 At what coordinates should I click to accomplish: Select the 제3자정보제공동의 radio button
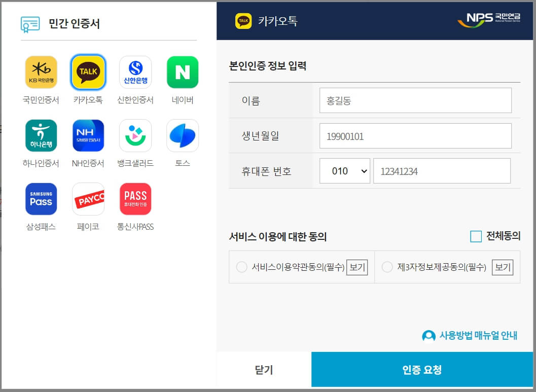(387, 267)
